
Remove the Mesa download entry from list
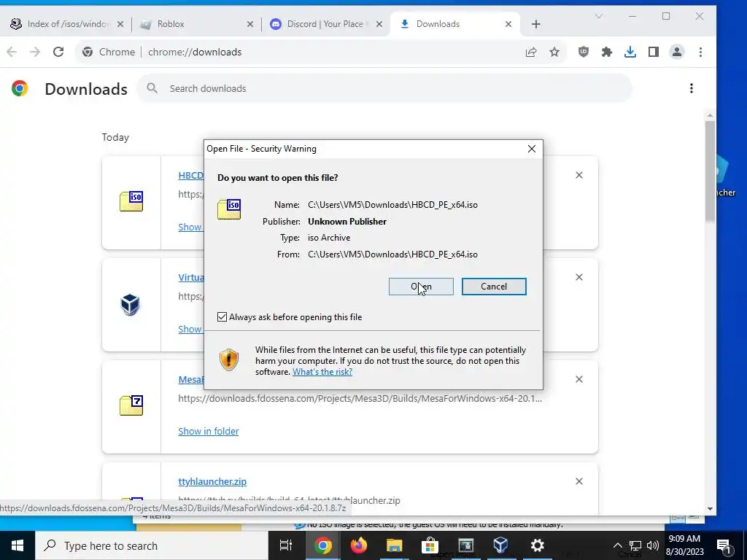578,379
